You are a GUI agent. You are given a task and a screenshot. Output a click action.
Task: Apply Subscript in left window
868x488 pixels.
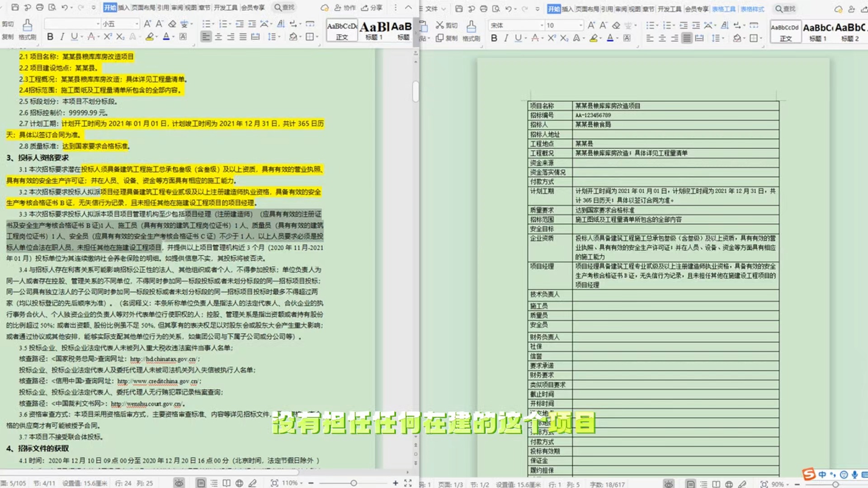click(x=120, y=37)
